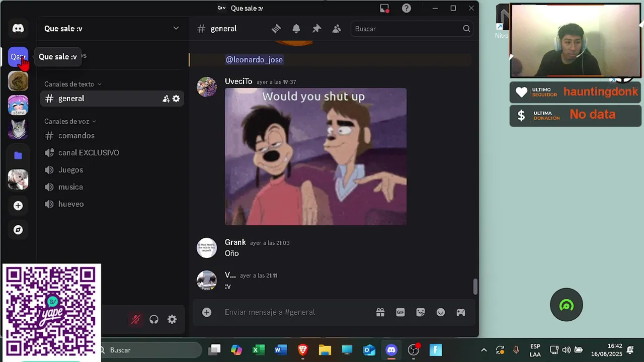Screen dimensions: 644x362
Task: Open the gray cat server icon
Action: click(x=18, y=130)
